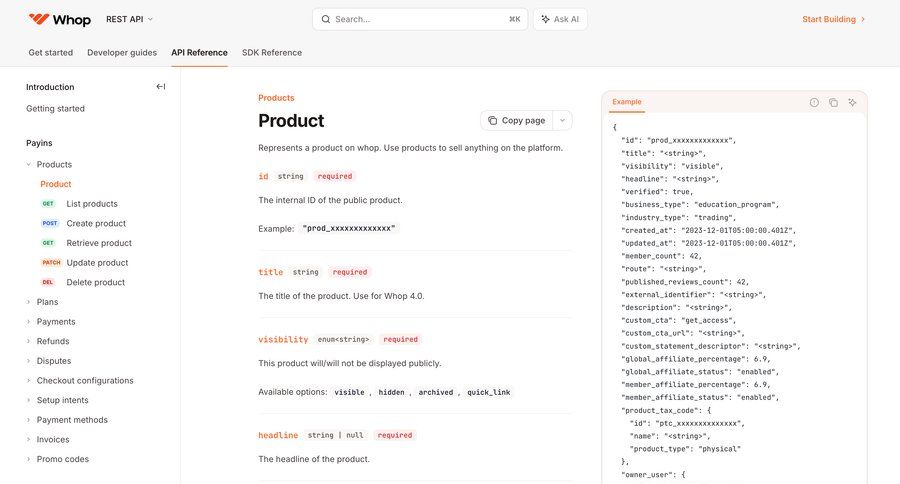900x484 pixels.
Task: Switch to the SDK Reference tab
Action: pos(271,53)
